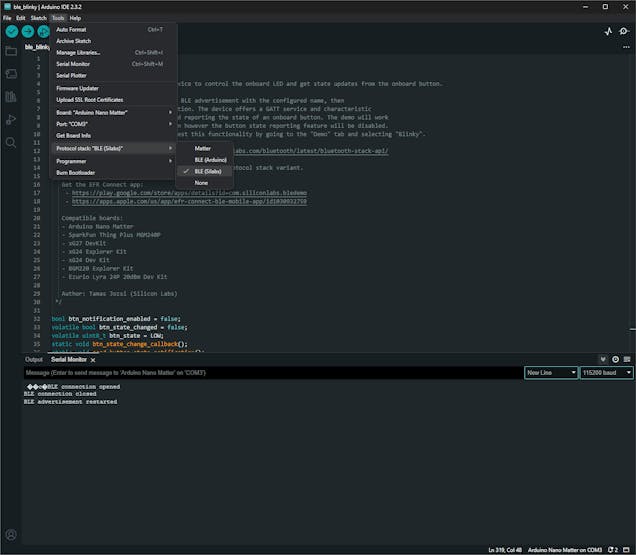Open the user account icon in sidebar
636x555 pixels.
(11, 535)
